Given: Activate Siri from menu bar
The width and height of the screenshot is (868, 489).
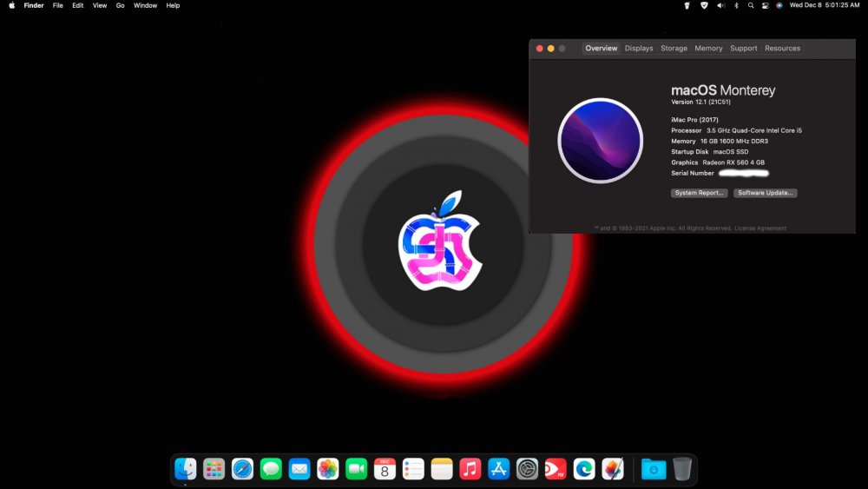Looking at the screenshot, I should point(779,5).
